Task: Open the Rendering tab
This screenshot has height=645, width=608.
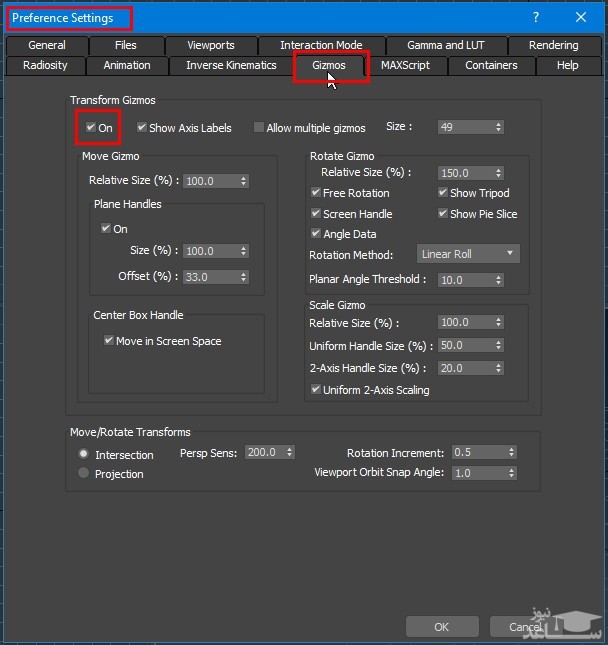Action: click(x=553, y=45)
